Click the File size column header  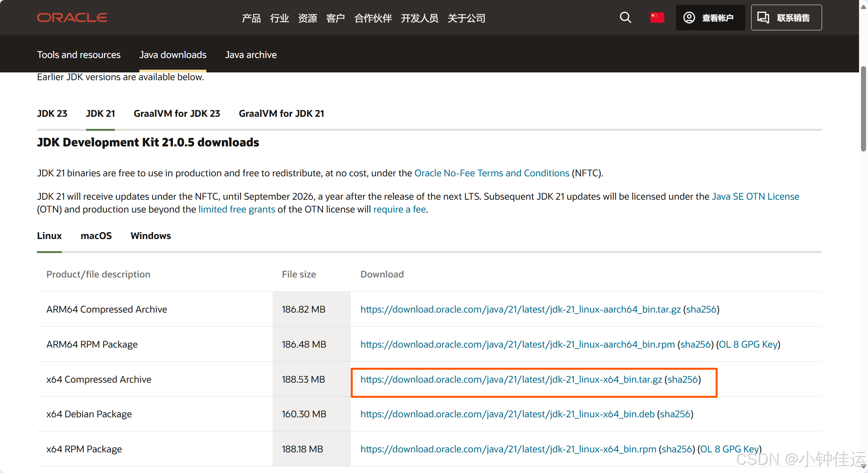tap(299, 274)
